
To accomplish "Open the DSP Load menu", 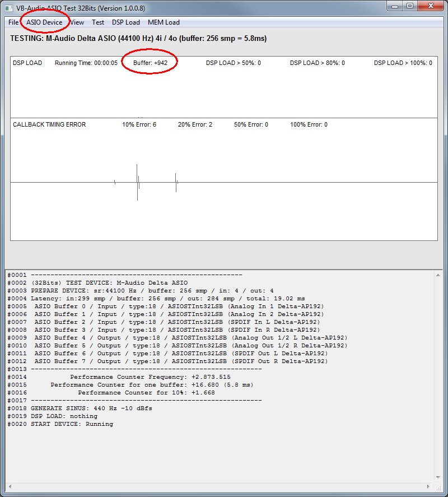I will (126, 22).
